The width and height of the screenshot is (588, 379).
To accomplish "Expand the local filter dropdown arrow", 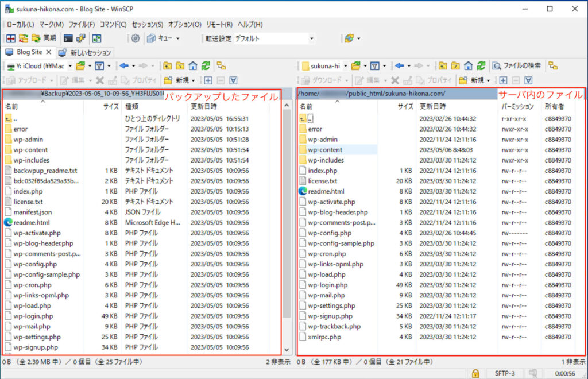I will [109, 66].
